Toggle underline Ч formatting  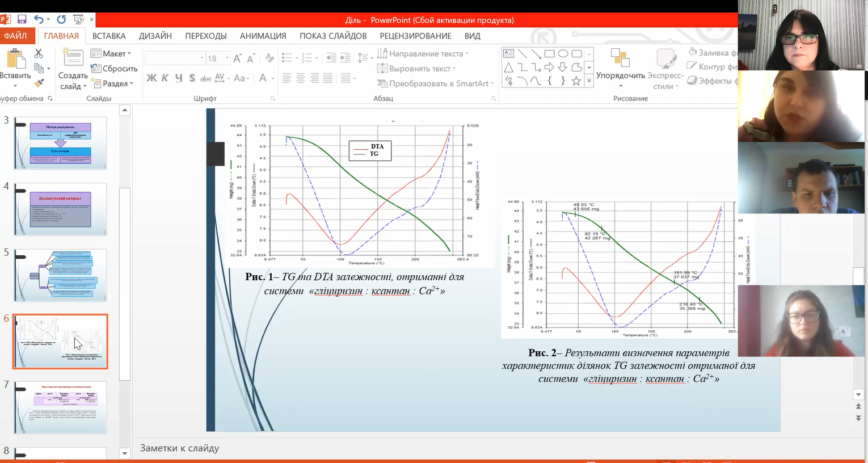coord(179,78)
